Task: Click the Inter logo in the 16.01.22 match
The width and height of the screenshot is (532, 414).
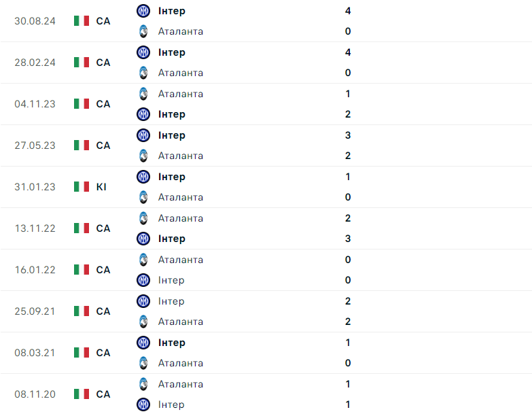Action: point(143,280)
